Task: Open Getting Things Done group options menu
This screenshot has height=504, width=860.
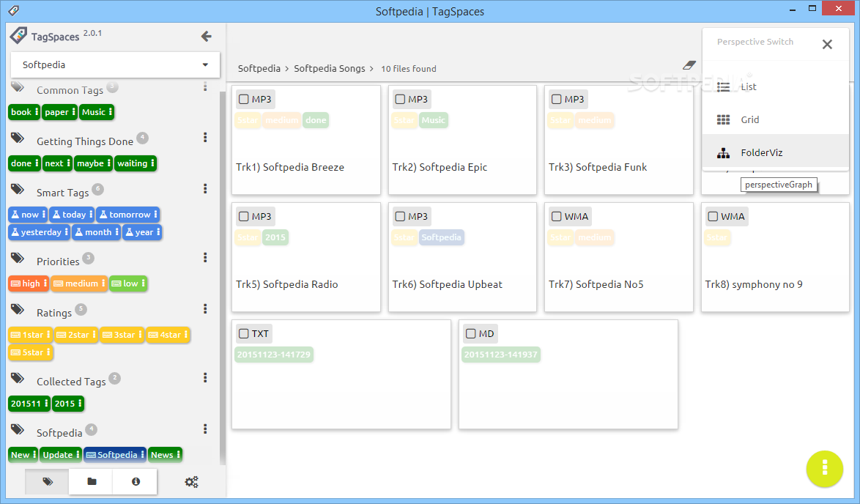Action: pos(205,138)
